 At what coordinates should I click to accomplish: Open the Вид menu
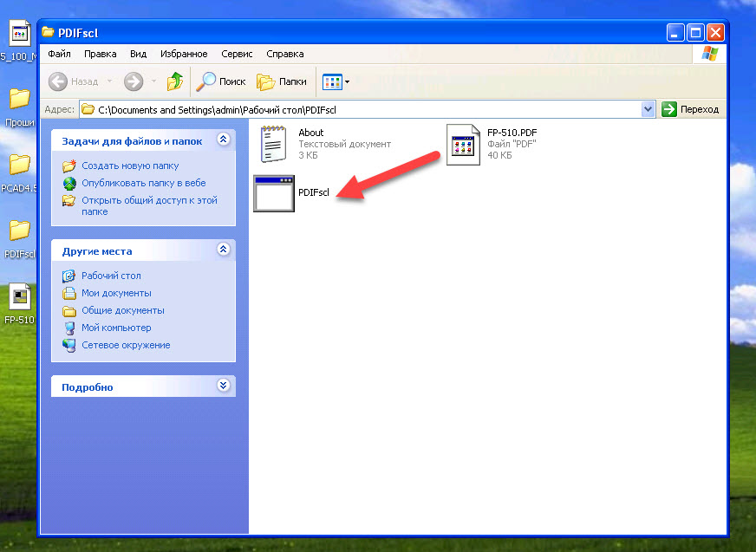point(138,54)
